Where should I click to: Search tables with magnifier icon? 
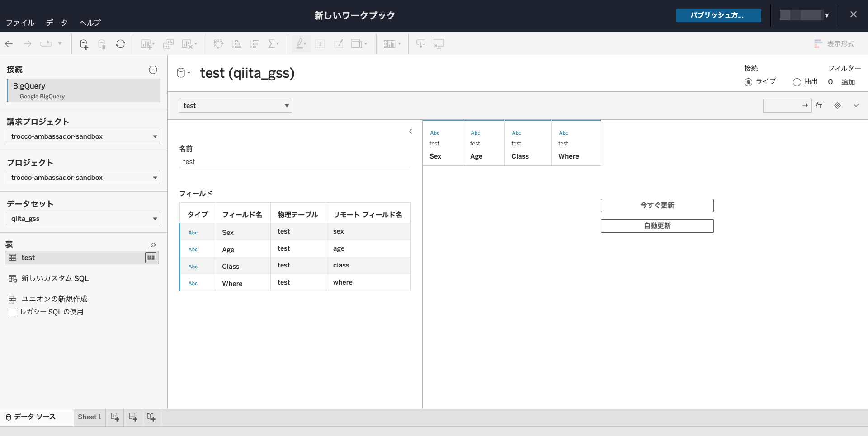pos(153,245)
